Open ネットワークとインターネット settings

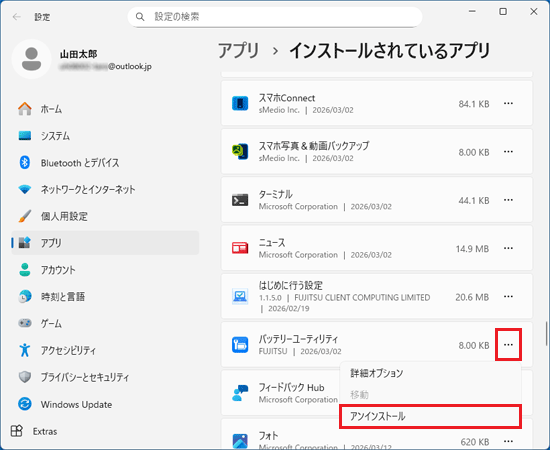pyautogui.click(x=105, y=189)
